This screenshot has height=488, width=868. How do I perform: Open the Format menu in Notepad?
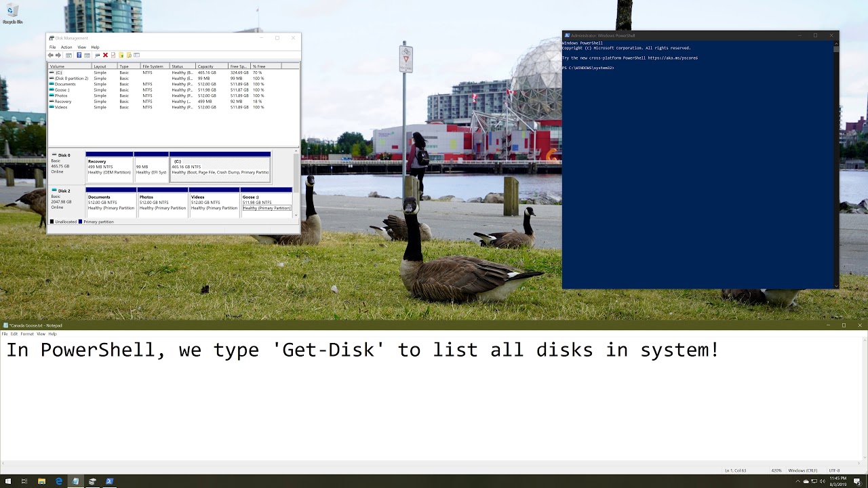[x=27, y=334]
